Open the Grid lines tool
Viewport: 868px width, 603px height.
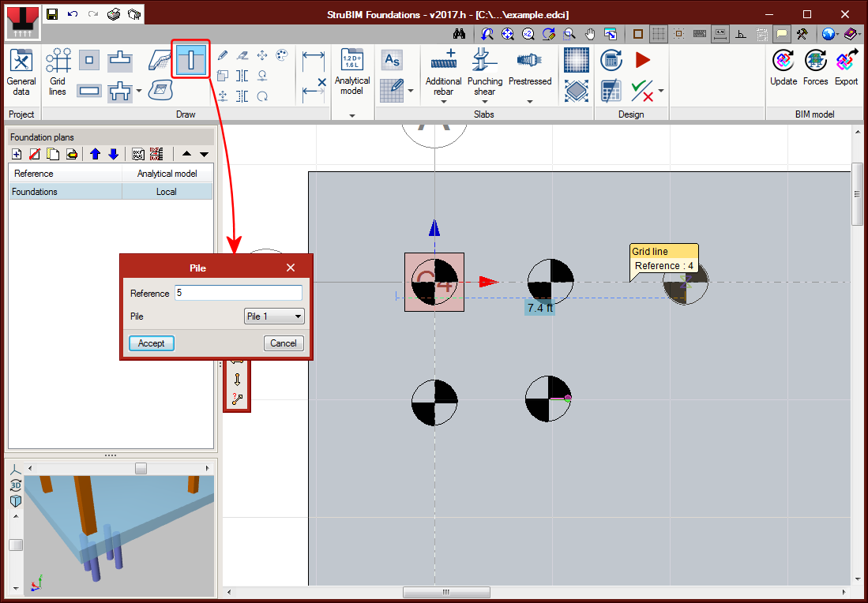click(58, 70)
